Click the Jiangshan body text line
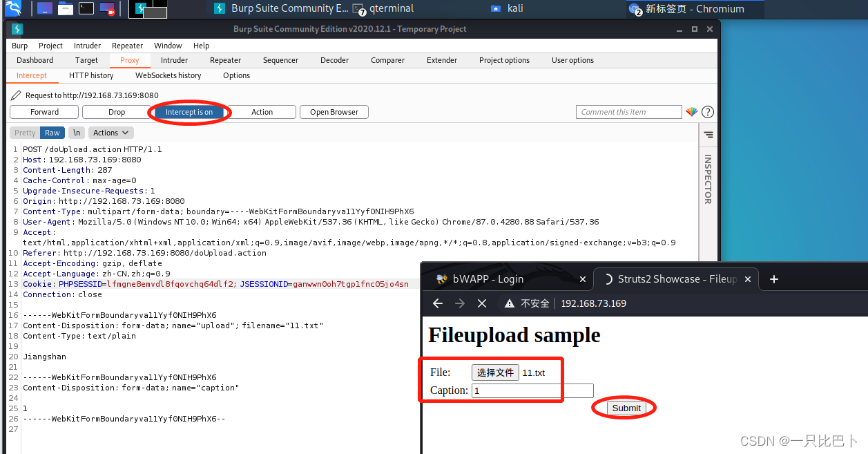This screenshot has width=868, height=454. tap(45, 357)
